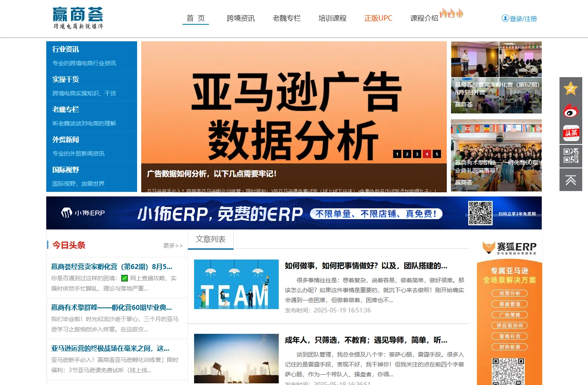Click the 广告策略 pill in 赛狐ERP ad
The image size is (588, 385).
pyautogui.click(x=510, y=315)
